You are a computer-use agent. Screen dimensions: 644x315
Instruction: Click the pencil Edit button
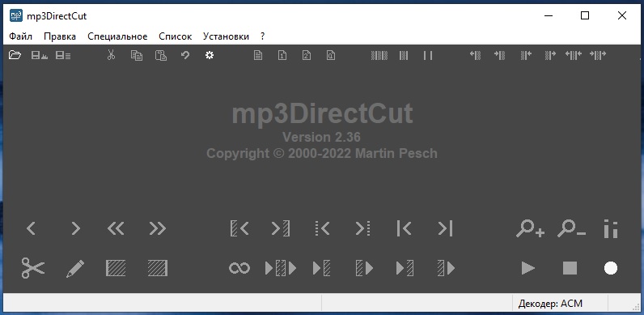(x=75, y=269)
